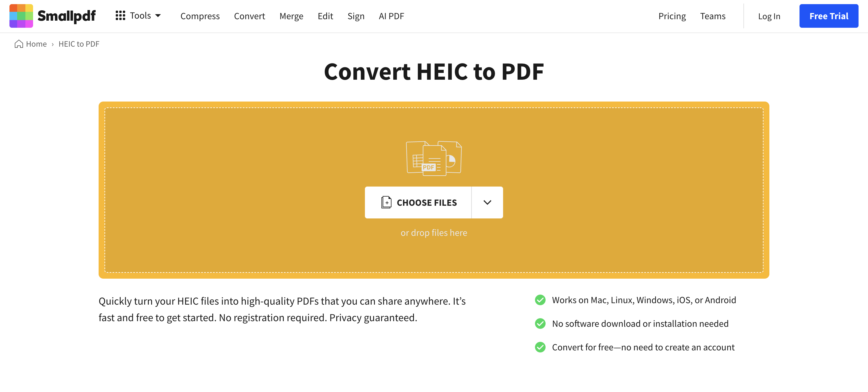Click the CHOOSE FILES button
Image resolution: width=868 pixels, height=392 pixels.
click(x=417, y=202)
